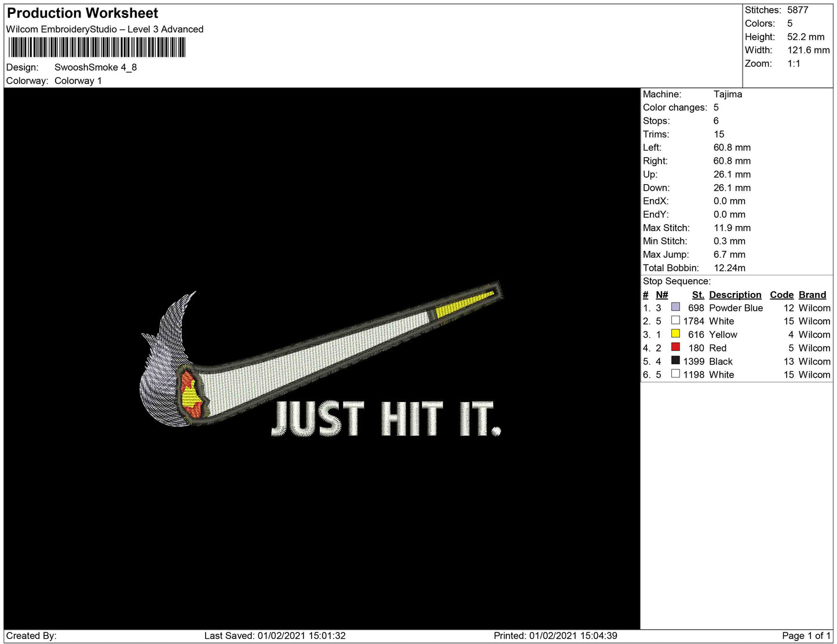837x644 pixels.
Task: Click the Height value '52.2 mm'
Action: pyautogui.click(x=806, y=36)
